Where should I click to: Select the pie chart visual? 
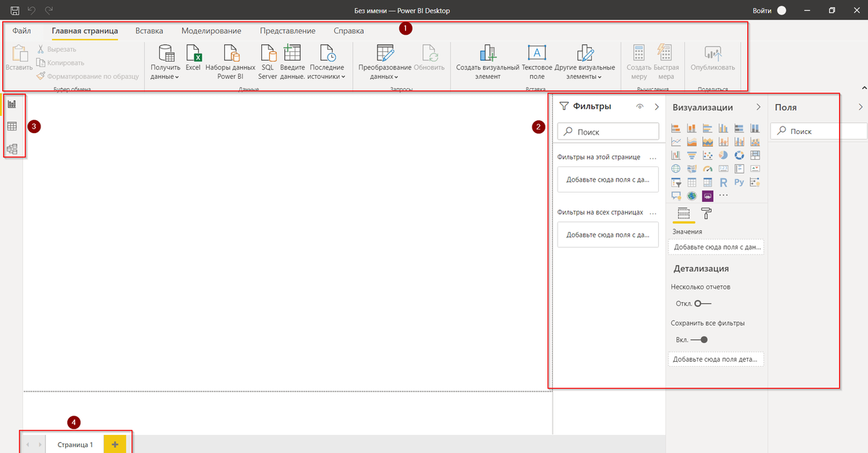click(723, 155)
